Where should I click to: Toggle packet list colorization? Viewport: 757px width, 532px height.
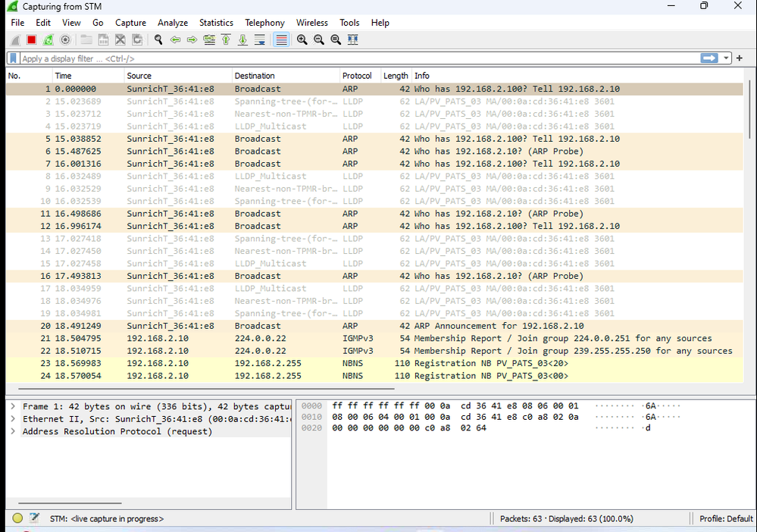tap(281, 40)
